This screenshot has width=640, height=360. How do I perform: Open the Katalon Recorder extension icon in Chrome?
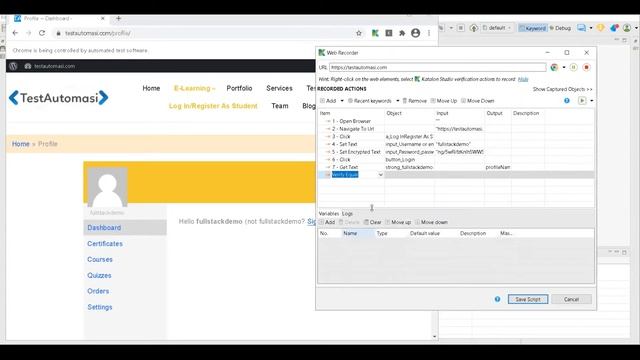[x=375, y=33]
